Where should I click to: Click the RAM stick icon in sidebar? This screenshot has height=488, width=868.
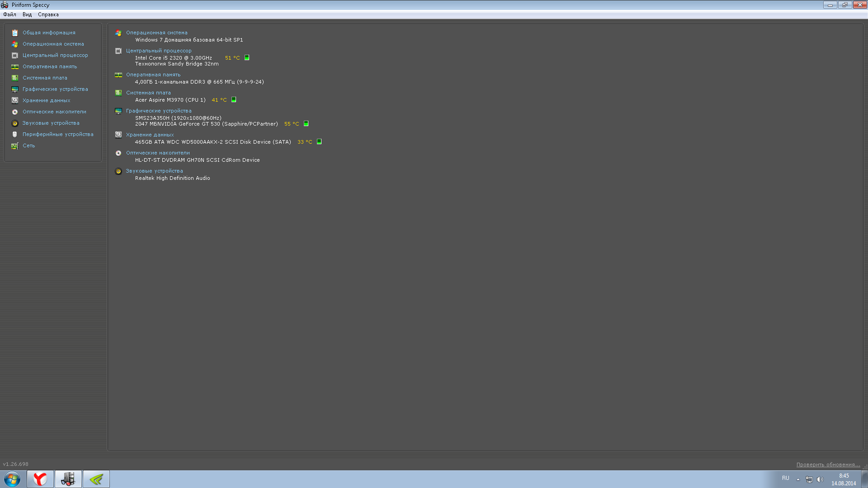pyautogui.click(x=15, y=66)
